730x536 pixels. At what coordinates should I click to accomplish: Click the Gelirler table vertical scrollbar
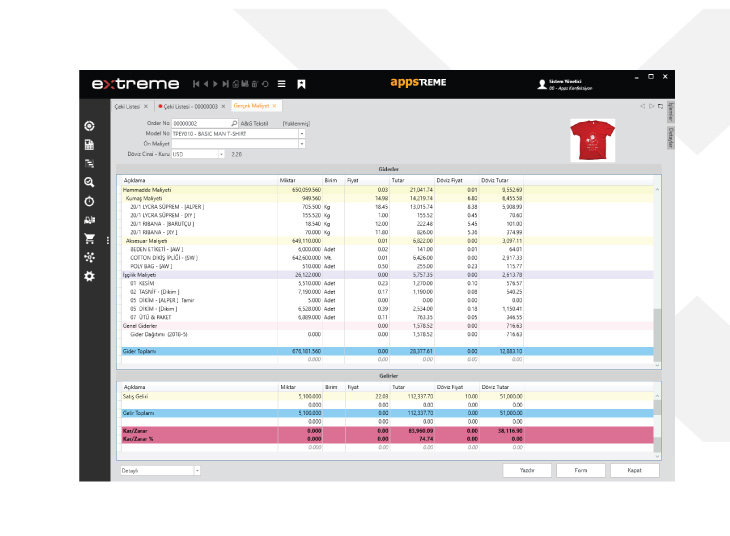point(657,426)
